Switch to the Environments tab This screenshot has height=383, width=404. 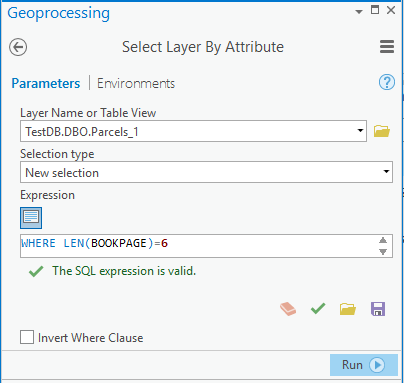coord(136,83)
